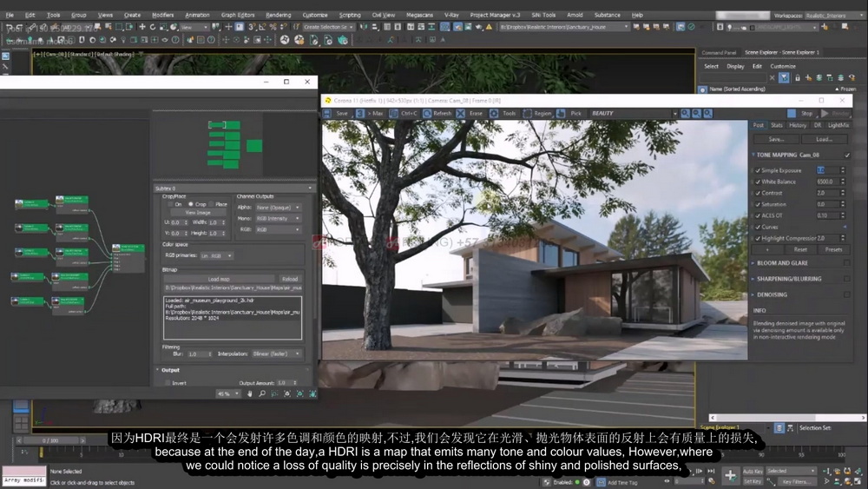Click third zoom magnifier icon in VFB toolbar

707,114
